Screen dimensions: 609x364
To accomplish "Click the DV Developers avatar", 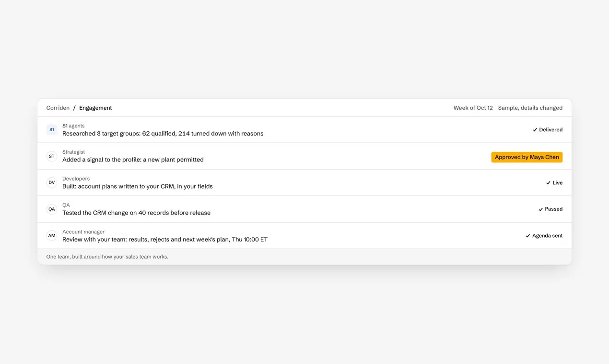I will (52, 182).
